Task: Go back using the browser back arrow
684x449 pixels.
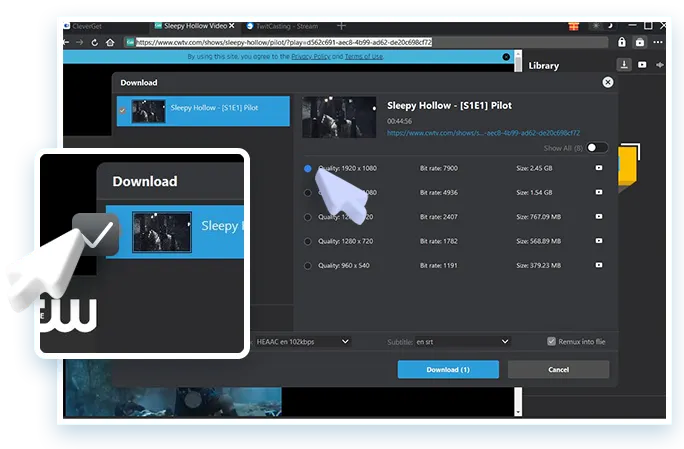Action: (66, 42)
